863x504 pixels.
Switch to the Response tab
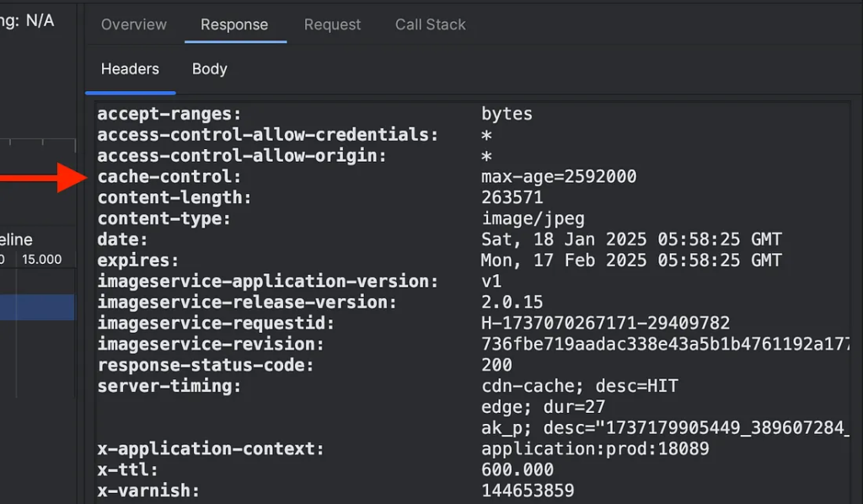234,25
